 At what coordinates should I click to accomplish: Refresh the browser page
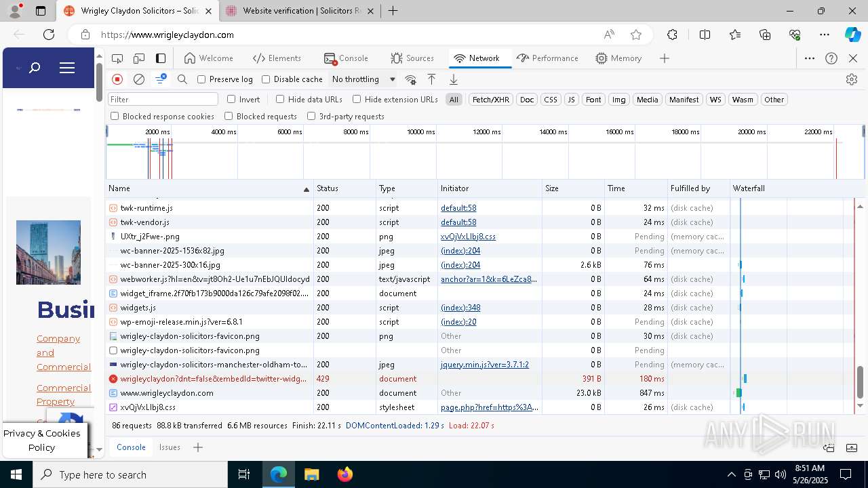49,35
